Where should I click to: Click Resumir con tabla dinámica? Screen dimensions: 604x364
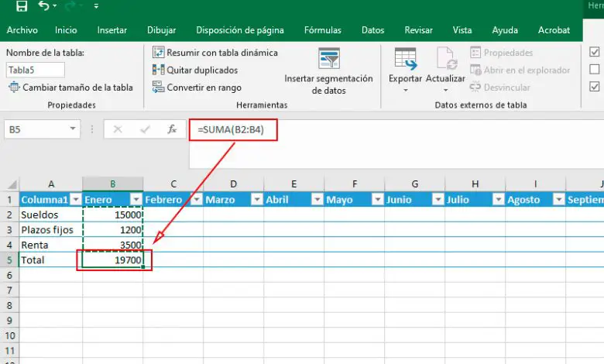215,53
